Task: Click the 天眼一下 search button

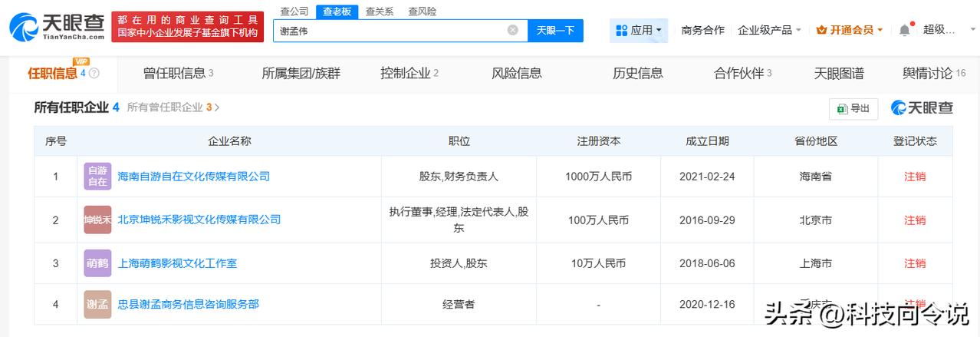Action: pos(555,30)
